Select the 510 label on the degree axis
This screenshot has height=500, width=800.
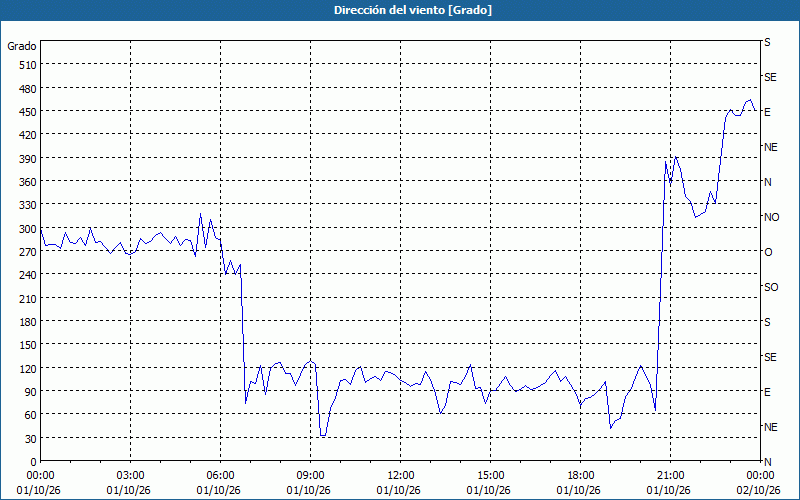(28, 65)
